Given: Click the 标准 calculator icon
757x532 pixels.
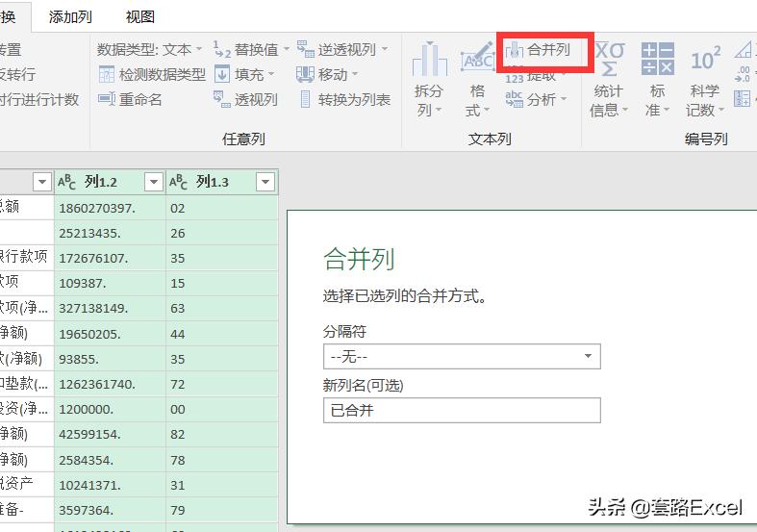Looking at the screenshot, I should point(658,60).
